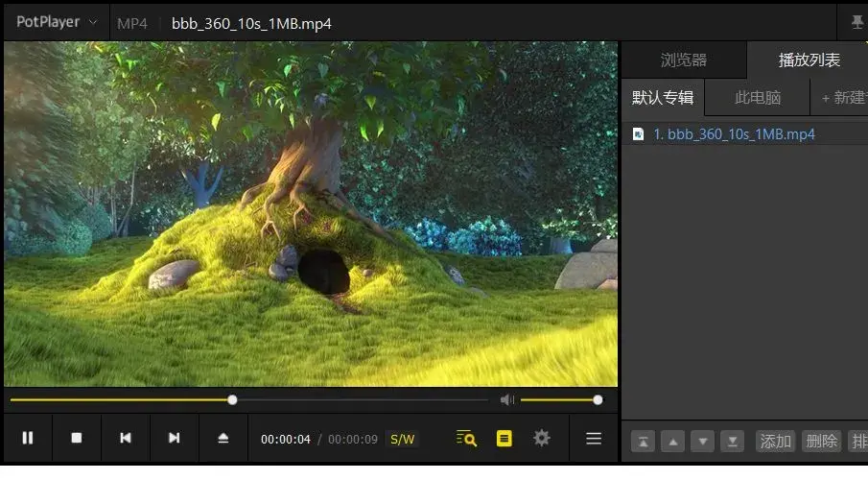Move the playlist item to the bottom
Image resolution: width=868 pixels, height=480 pixels.
coord(732,442)
